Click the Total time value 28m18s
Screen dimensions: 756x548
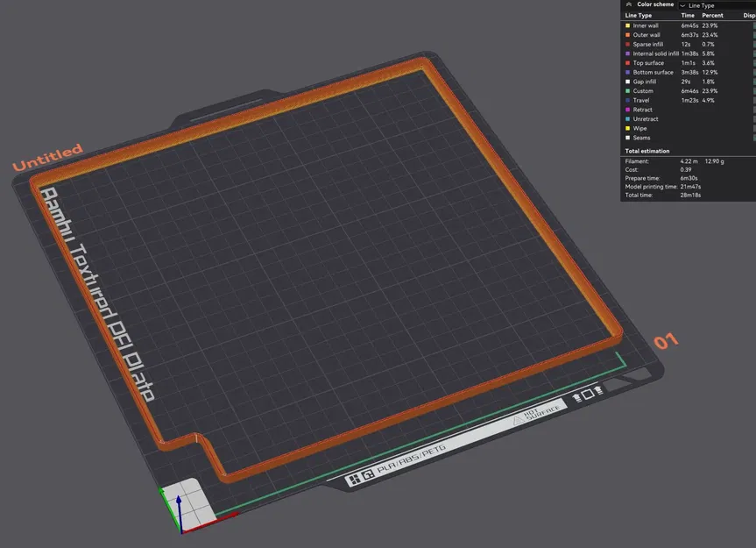pos(690,196)
